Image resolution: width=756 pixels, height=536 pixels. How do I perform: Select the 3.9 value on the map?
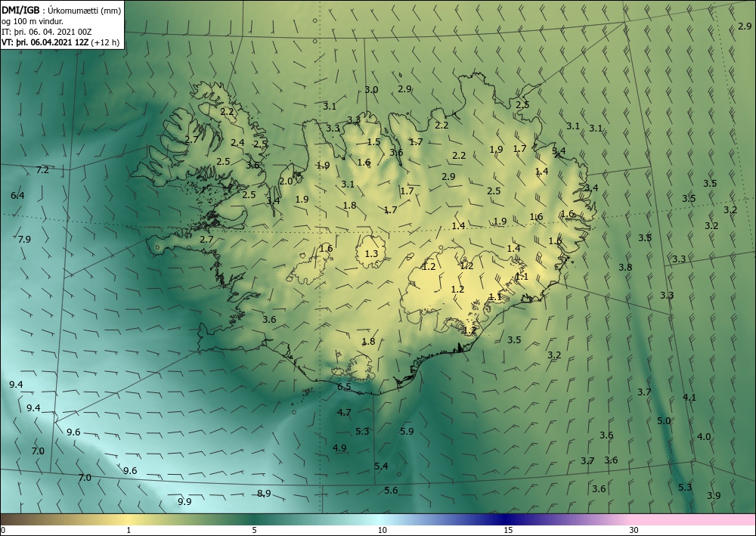714,495
